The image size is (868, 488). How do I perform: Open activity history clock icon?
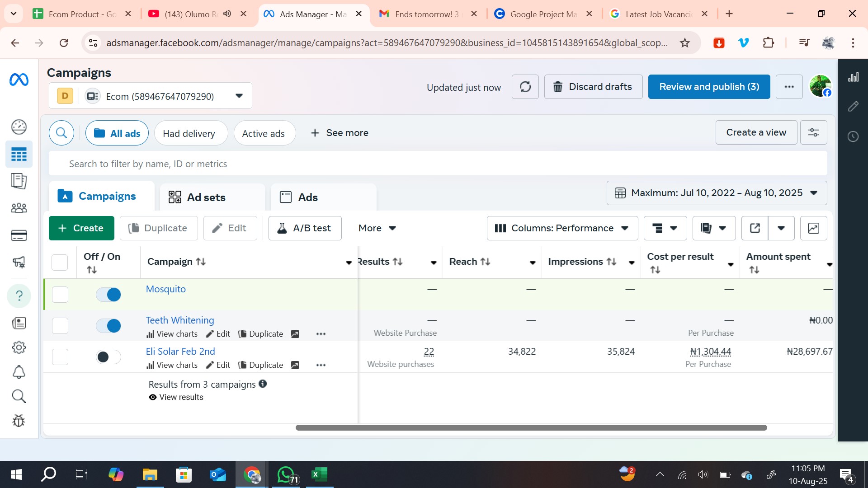[x=853, y=136]
